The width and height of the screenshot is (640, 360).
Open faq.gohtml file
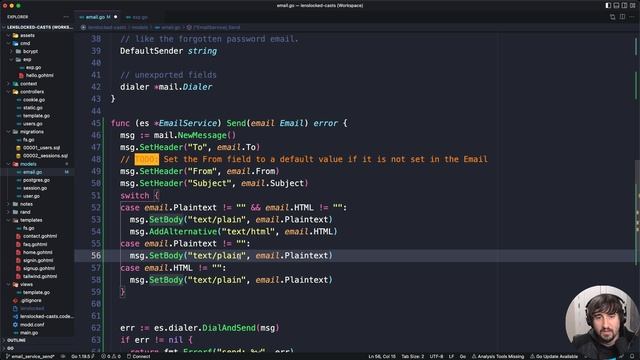click(35, 244)
